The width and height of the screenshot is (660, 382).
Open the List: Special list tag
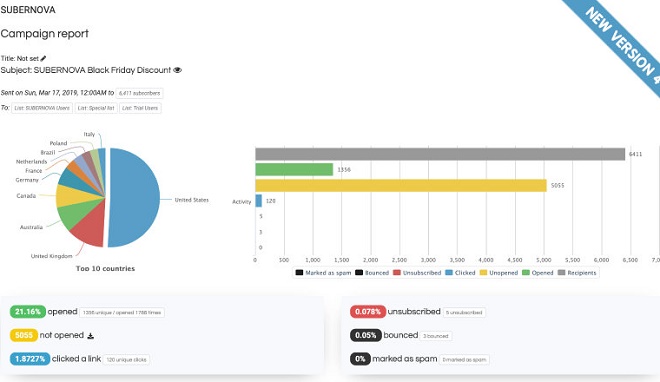tap(96, 108)
